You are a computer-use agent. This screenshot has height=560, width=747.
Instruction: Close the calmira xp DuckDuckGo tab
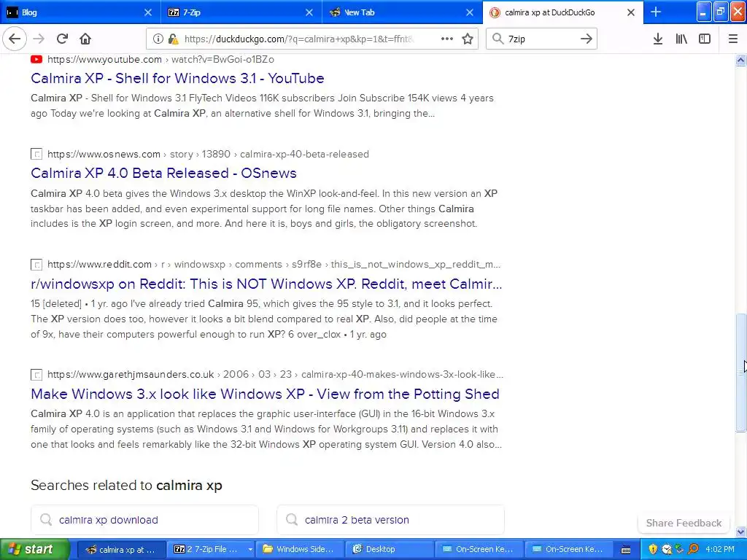coord(631,12)
